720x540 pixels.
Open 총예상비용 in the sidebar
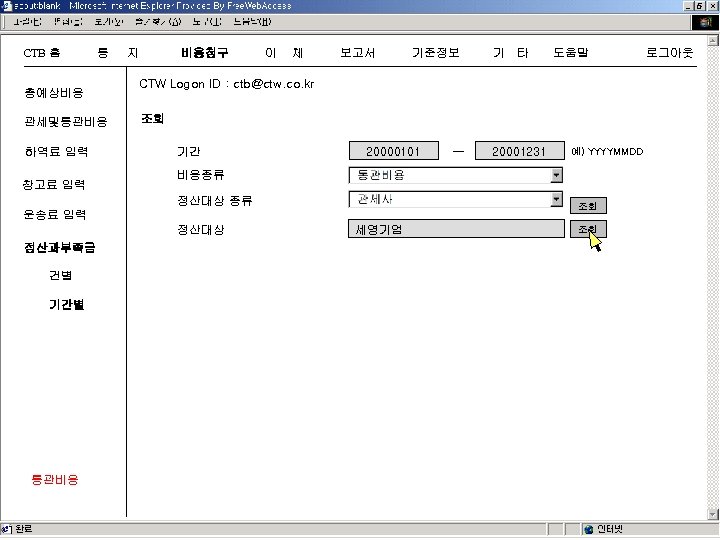[54, 93]
